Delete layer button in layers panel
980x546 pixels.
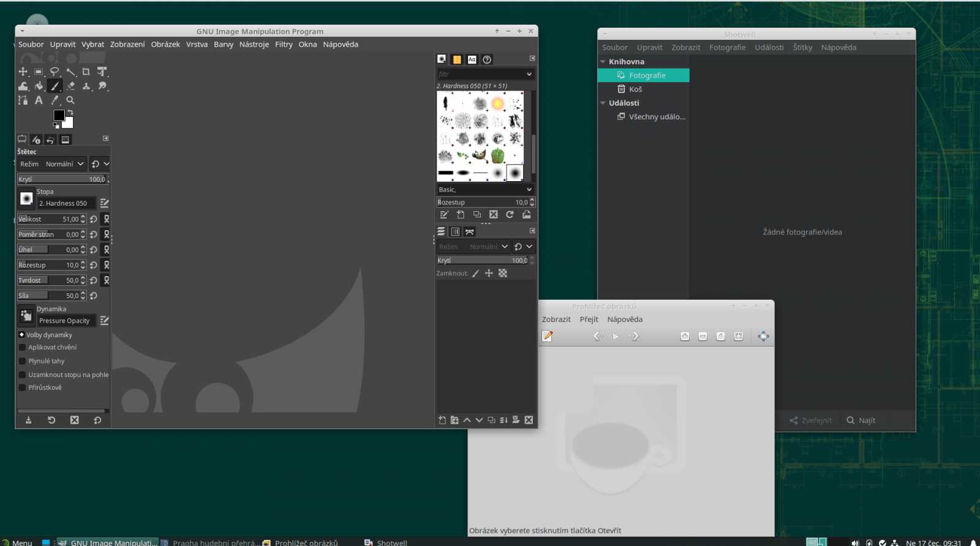(529, 420)
